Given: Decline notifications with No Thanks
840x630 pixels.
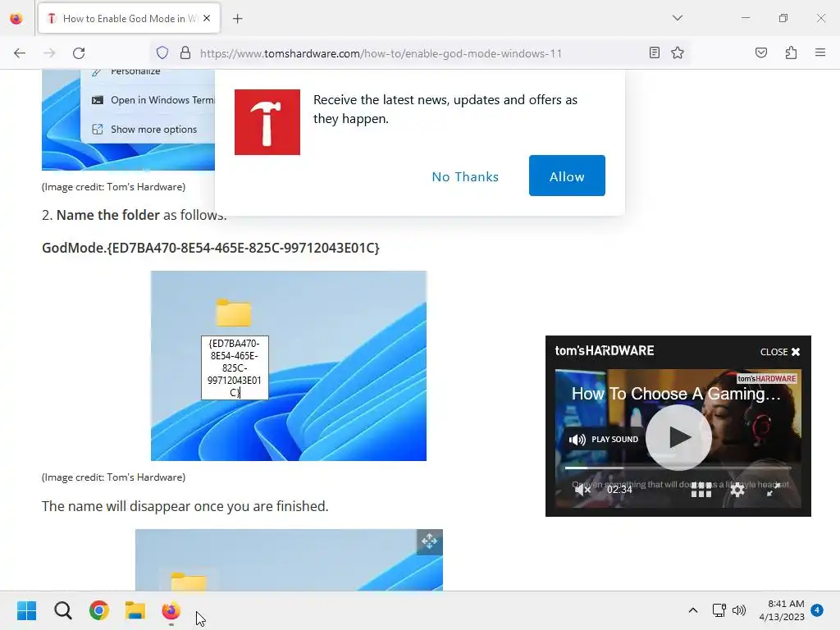Looking at the screenshot, I should click(465, 176).
